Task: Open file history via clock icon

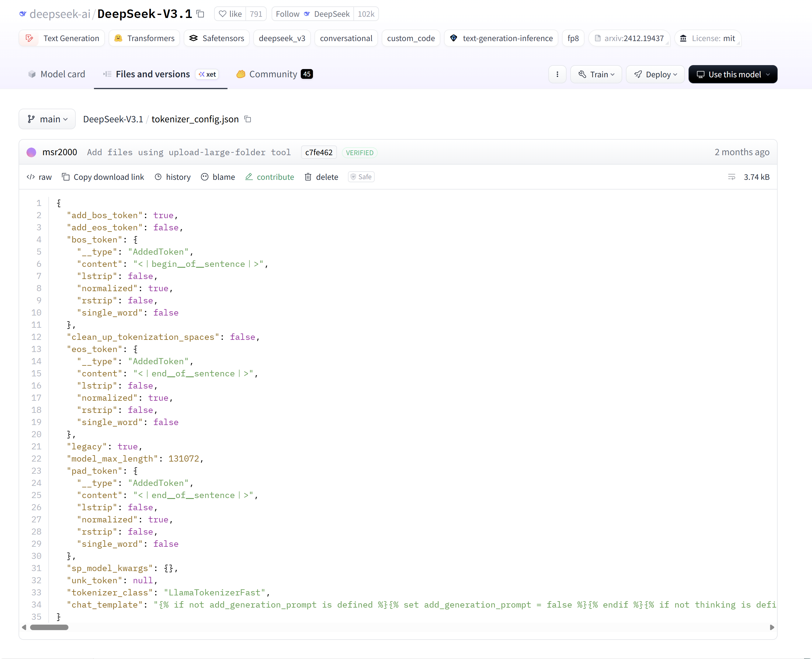Action: pos(158,177)
